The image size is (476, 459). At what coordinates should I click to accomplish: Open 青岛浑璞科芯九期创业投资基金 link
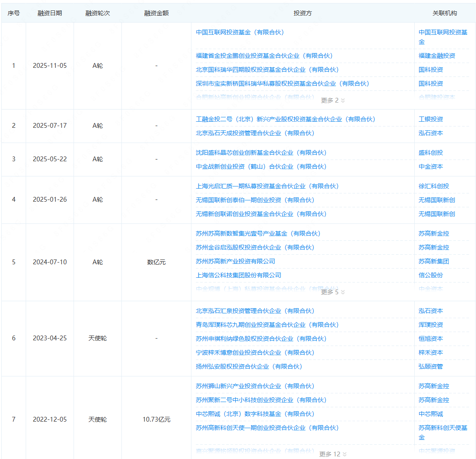[x=267, y=325]
